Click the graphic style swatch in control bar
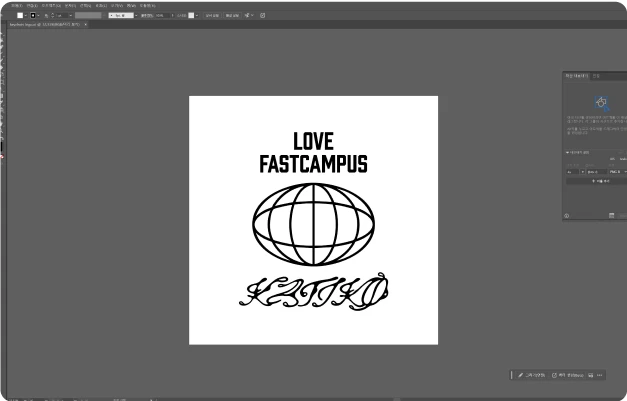The height and width of the screenshot is (401, 627). point(191,16)
